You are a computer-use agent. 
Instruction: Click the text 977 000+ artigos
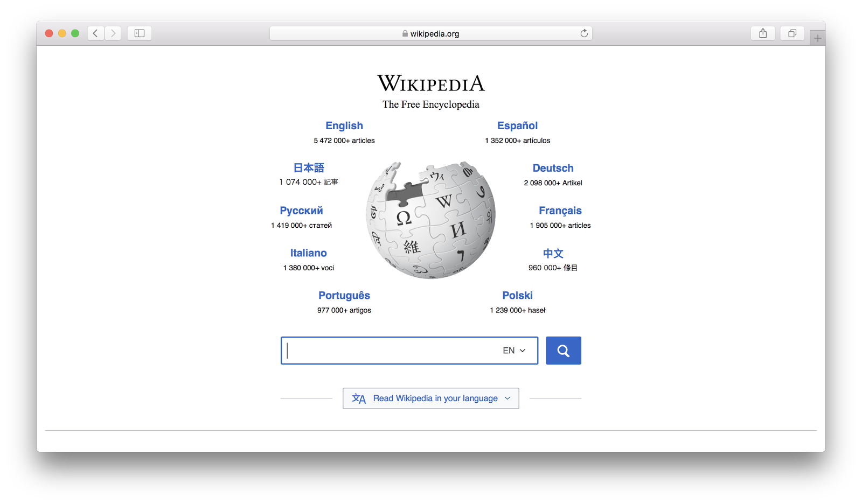(x=344, y=311)
